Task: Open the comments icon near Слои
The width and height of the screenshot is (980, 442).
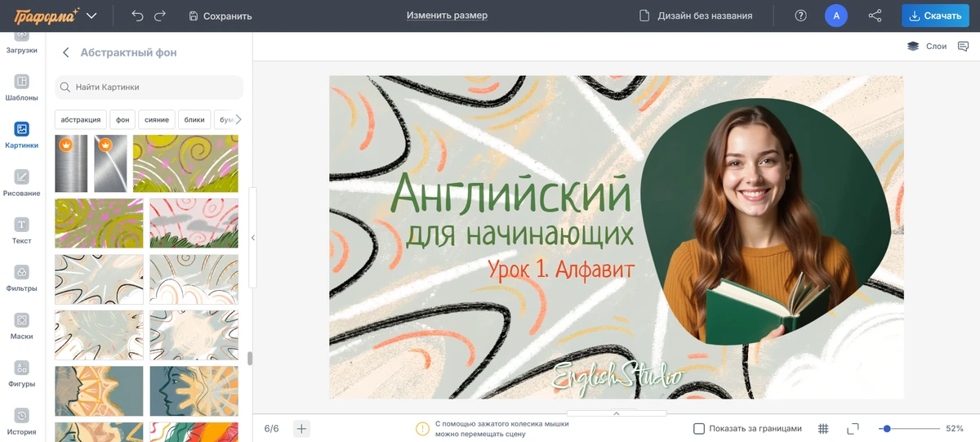Action: pyautogui.click(x=964, y=47)
